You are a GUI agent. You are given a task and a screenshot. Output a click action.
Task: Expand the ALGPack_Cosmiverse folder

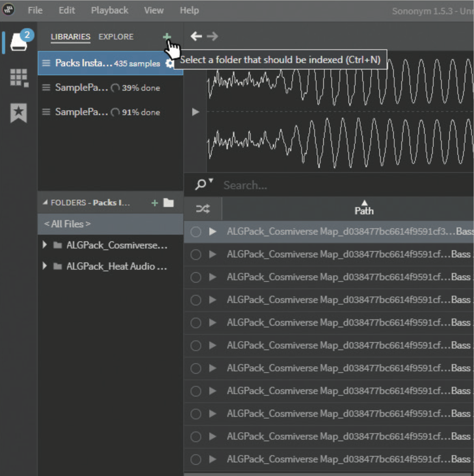click(45, 245)
